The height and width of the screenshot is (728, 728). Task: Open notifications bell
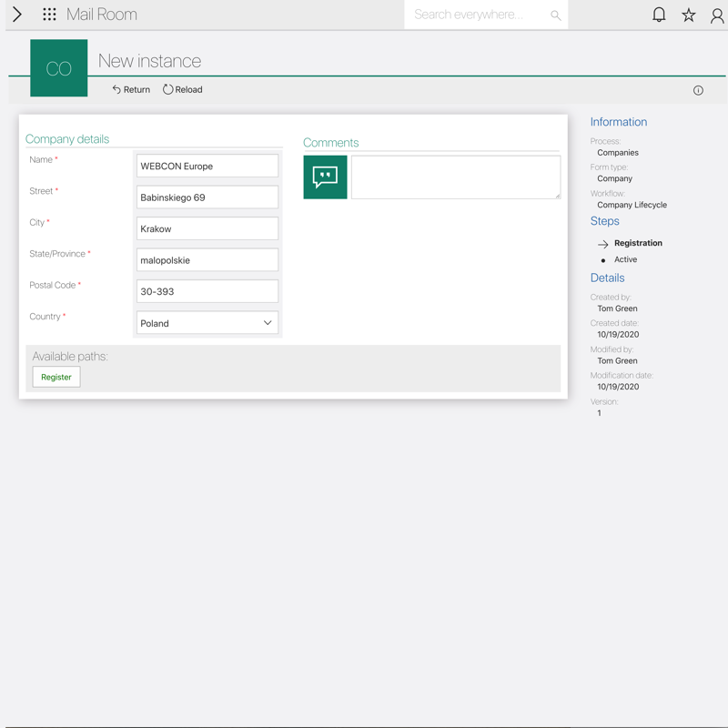659,15
